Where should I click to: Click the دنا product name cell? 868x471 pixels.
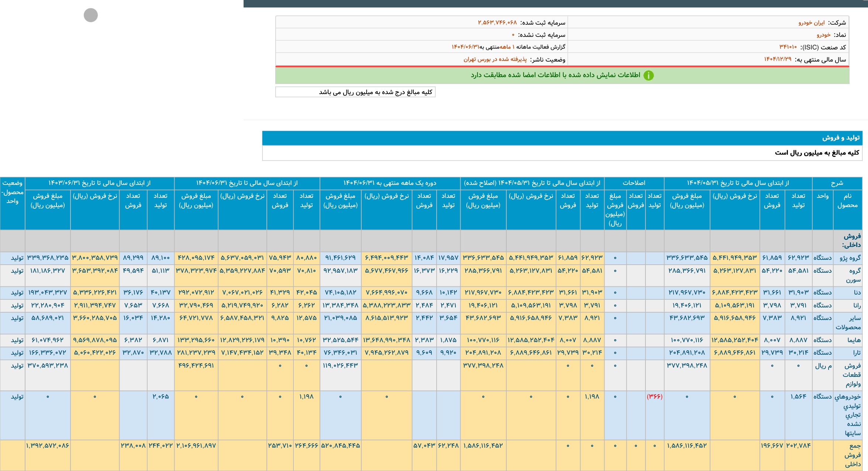tap(857, 292)
